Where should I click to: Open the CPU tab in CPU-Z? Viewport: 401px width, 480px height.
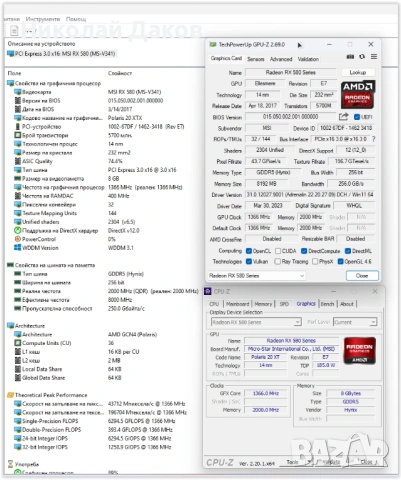coord(214,304)
